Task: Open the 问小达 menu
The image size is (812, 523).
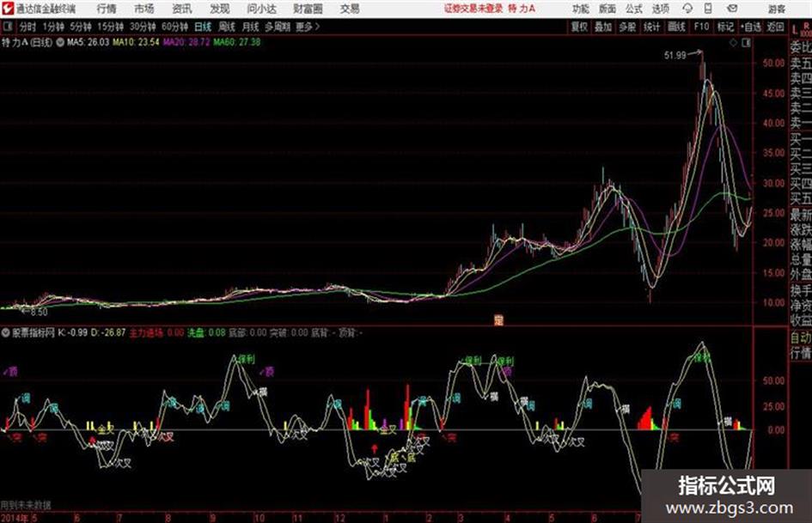Action: point(261,9)
